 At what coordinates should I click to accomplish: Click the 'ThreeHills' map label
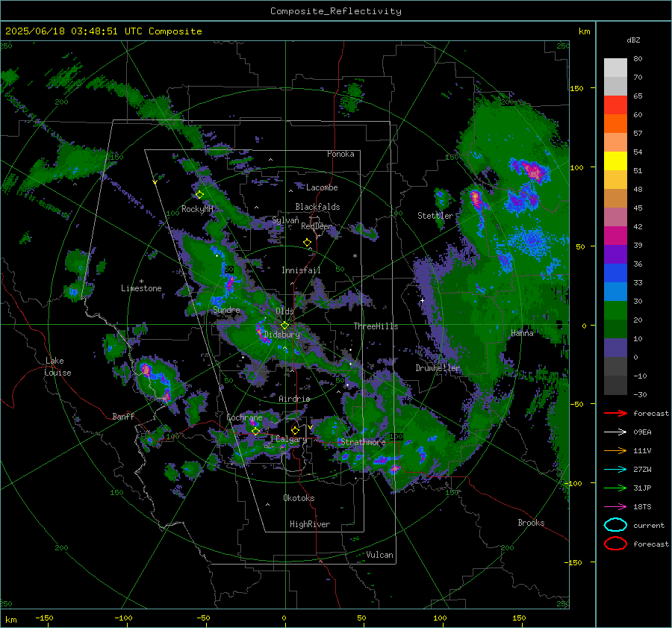tap(376, 326)
